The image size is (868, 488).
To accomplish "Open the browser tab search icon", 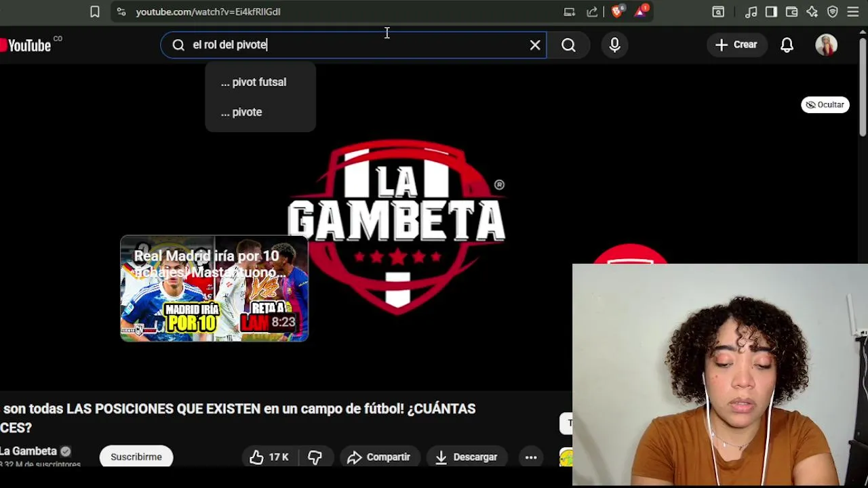I will click(x=718, y=12).
